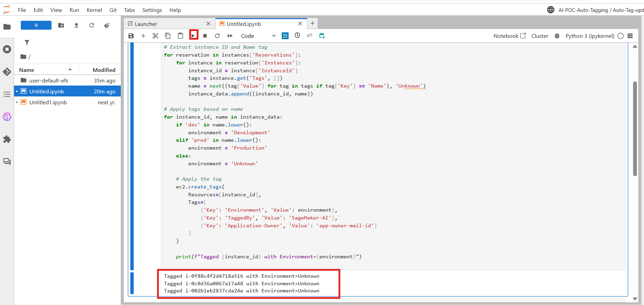The width and height of the screenshot is (644, 305).
Task: Click the Cluster button
Action: pos(540,36)
